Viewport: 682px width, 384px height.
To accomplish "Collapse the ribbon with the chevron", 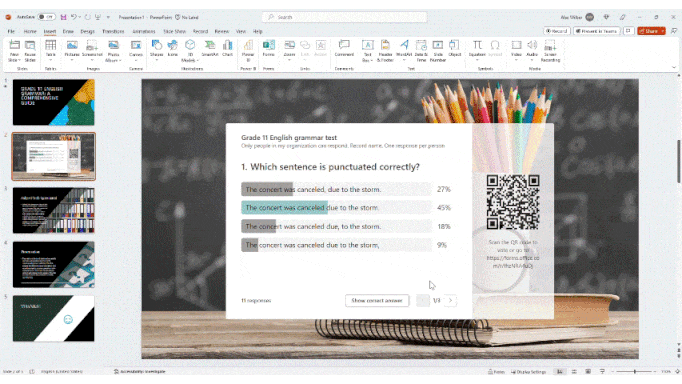I will click(674, 67).
